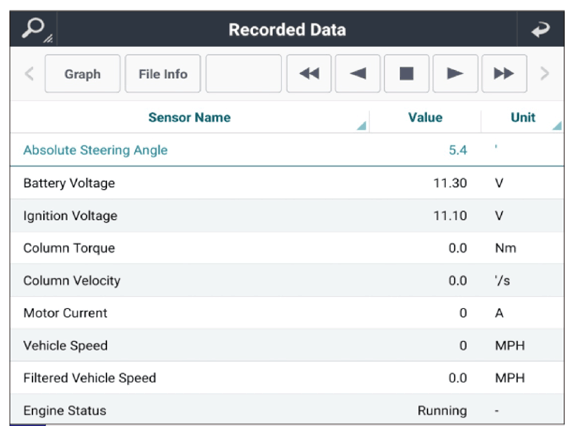This screenshot has width=575, height=435.
Task: Start playback with the play button
Action: pos(455,73)
